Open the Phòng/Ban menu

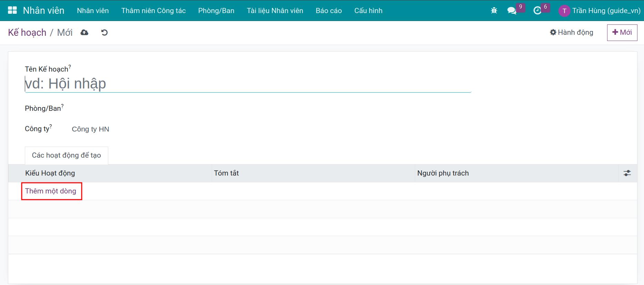click(216, 11)
